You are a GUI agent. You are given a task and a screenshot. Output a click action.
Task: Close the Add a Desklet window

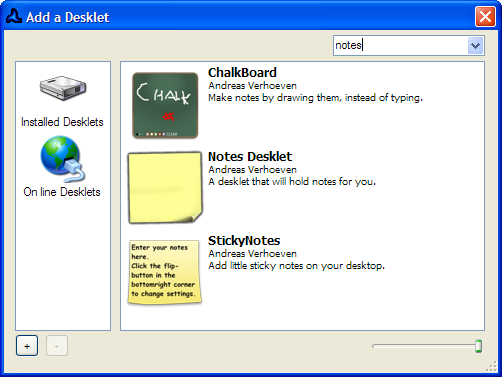coord(485,17)
